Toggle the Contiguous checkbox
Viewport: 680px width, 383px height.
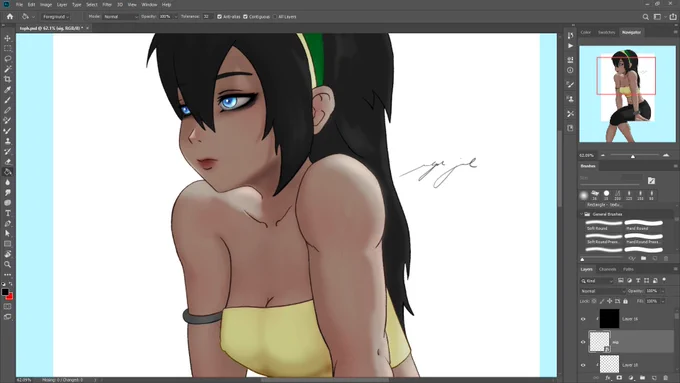click(245, 16)
